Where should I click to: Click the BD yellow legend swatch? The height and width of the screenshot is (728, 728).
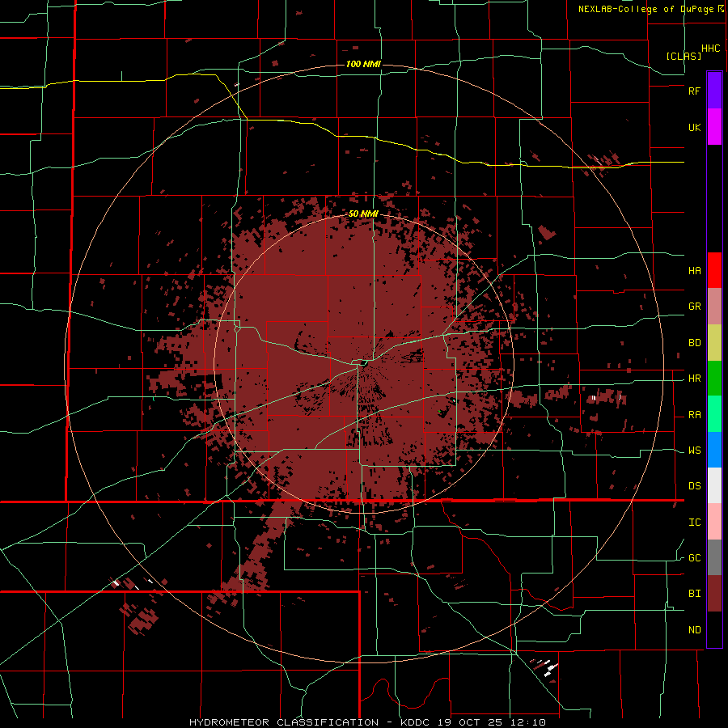(714, 343)
